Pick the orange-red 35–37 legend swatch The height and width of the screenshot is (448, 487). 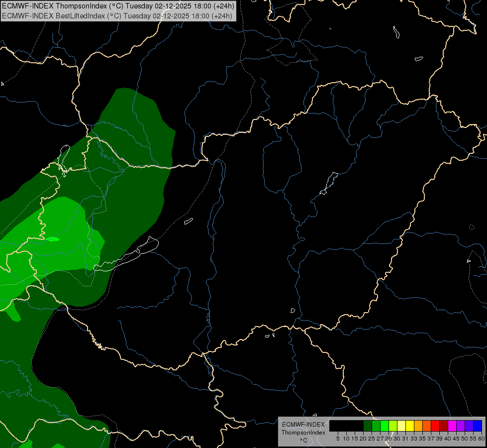pos(427,426)
